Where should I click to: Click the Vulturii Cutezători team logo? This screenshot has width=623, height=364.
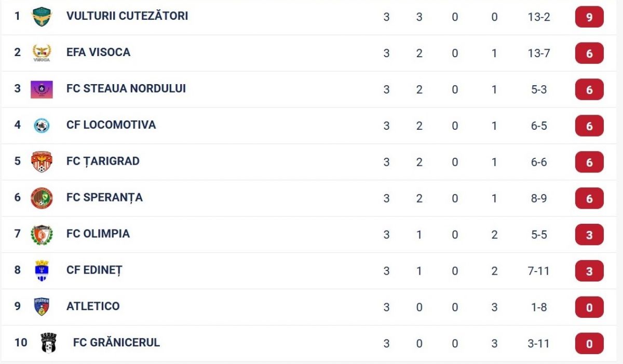pos(42,17)
